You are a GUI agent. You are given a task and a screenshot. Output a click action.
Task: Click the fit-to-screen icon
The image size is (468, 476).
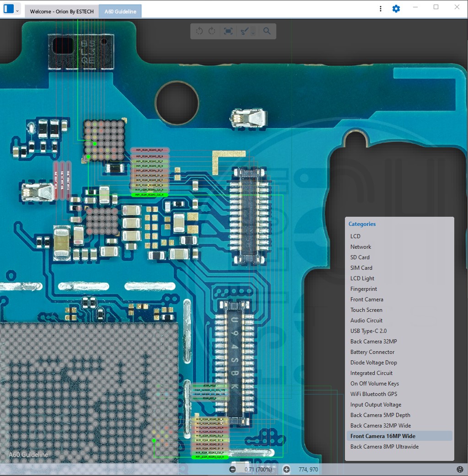point(228,31)
